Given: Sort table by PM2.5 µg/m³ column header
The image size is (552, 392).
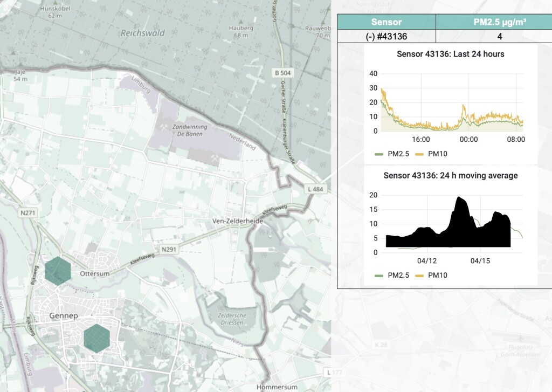Looking at the screenshot, I should coord(499,22).
